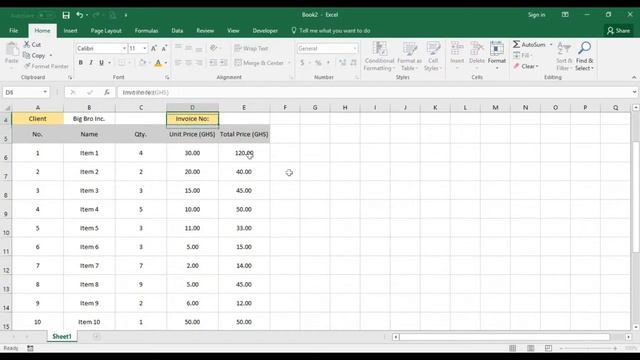Viewport: 640px width, 360px height.
Task: Click the zoom slider in status bar
Action: 588,348
